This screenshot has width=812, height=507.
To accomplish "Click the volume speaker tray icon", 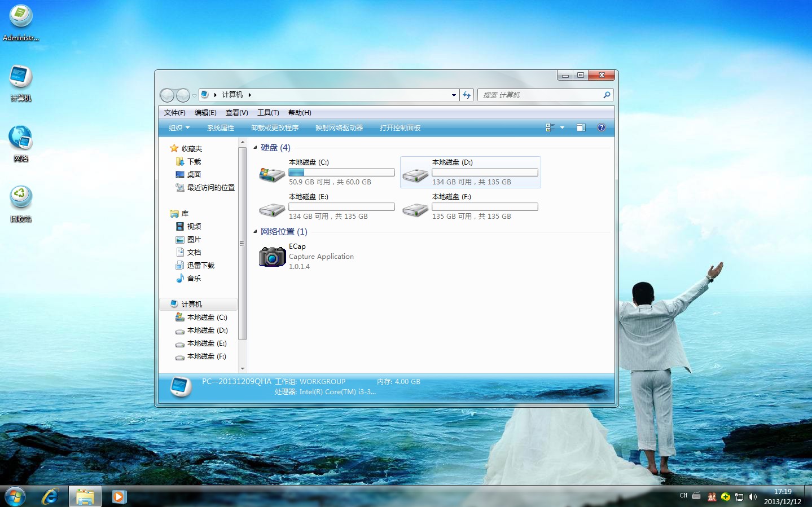I will 753,497.
